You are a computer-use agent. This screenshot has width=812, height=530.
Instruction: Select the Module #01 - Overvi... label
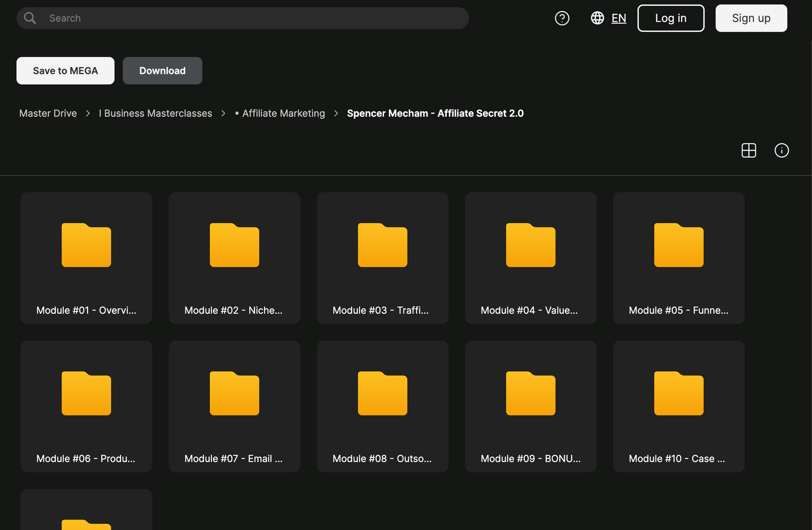click(86, 310)
